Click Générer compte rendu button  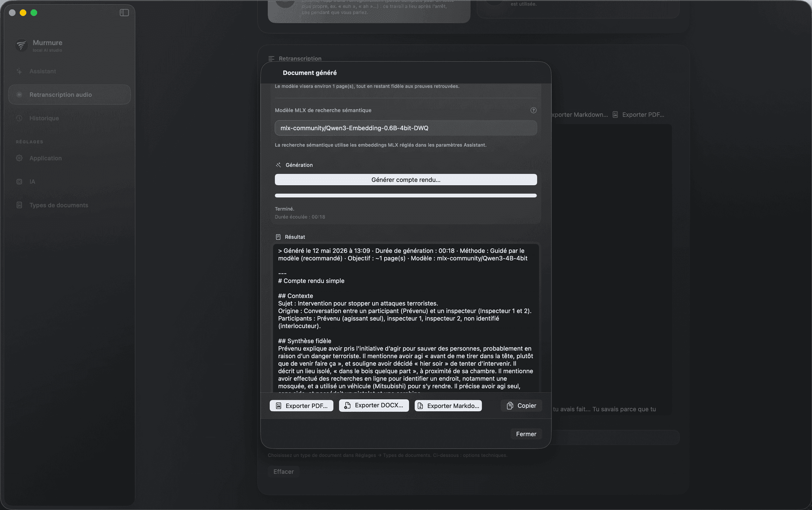click(x=406, y=180)
